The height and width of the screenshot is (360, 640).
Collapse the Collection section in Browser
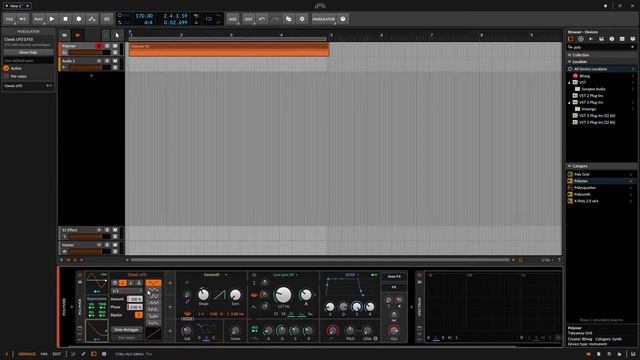click(x=570, y=55)
